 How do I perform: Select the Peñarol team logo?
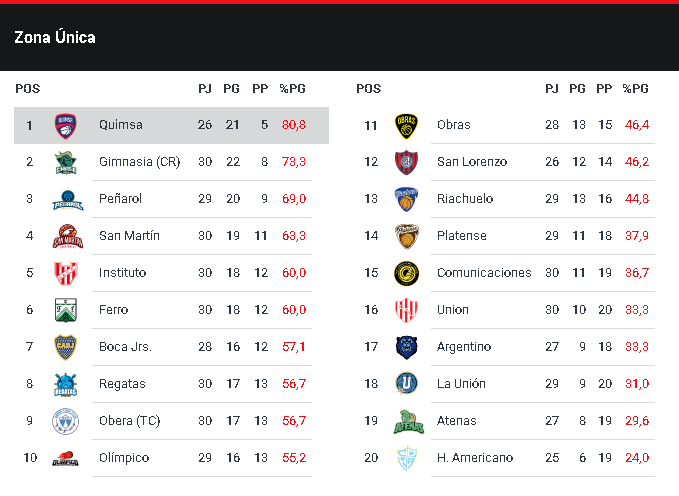pos(68,200)
